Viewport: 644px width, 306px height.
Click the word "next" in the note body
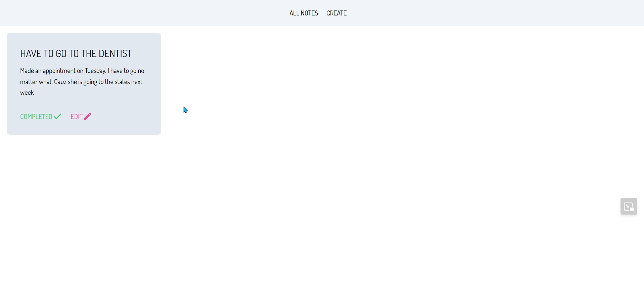point(137,82)
